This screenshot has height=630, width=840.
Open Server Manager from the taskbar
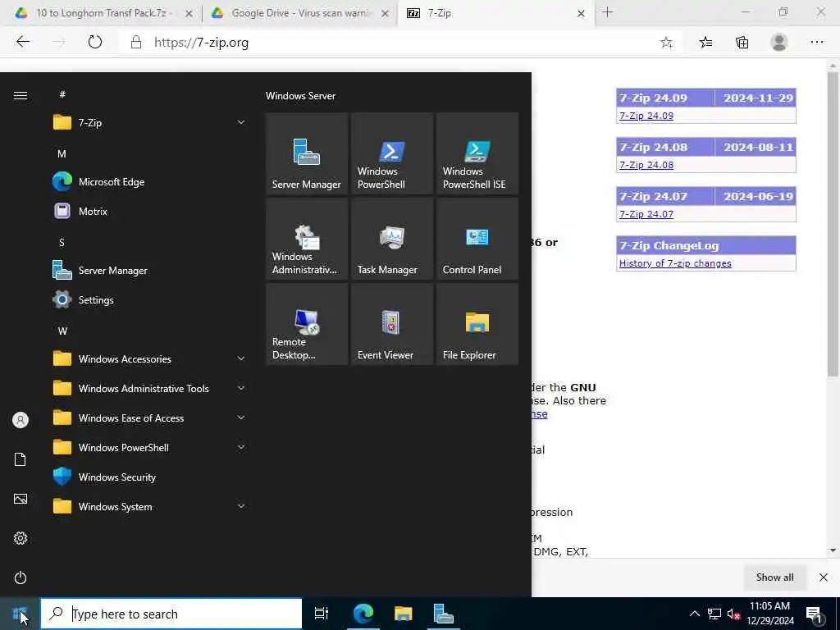[443, 614]
